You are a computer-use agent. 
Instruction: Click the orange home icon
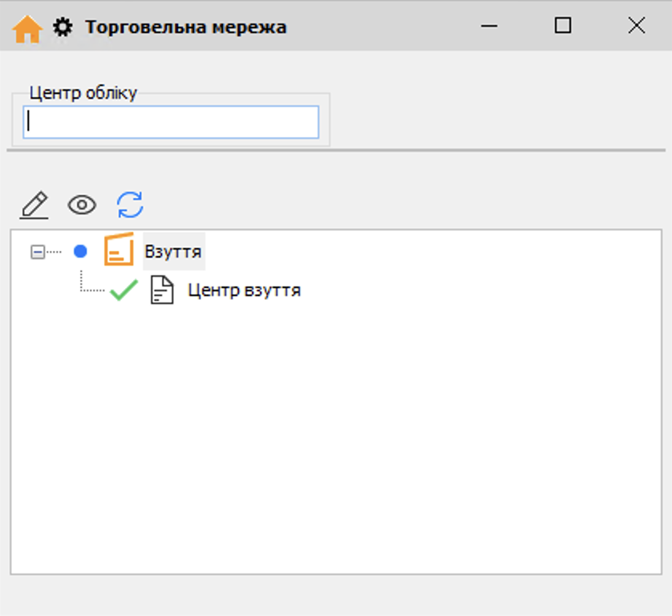[27, 28]
